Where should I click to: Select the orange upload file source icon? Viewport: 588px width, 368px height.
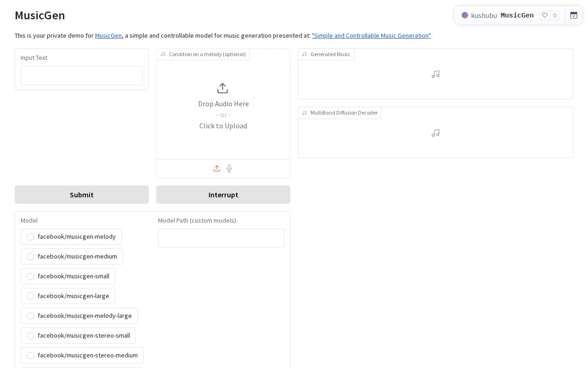pyautogui.click(x=217, y=168)
